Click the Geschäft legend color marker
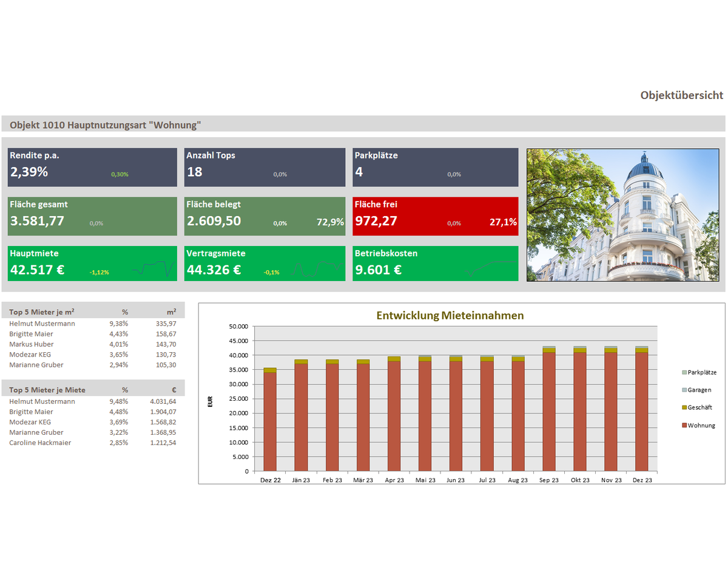 (x=684, y=407)
